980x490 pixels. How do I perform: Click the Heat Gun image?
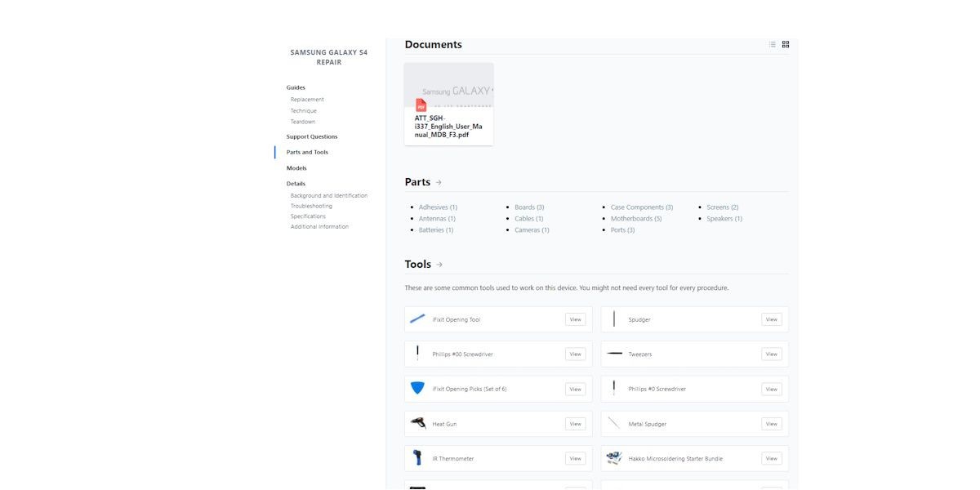pyautogui.click(x=417, y=424)
